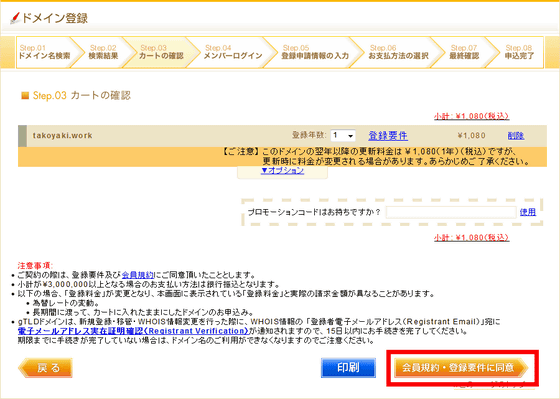Click the 印刷 print button
This screenshot has height=399, width=560.
[348, 368]
